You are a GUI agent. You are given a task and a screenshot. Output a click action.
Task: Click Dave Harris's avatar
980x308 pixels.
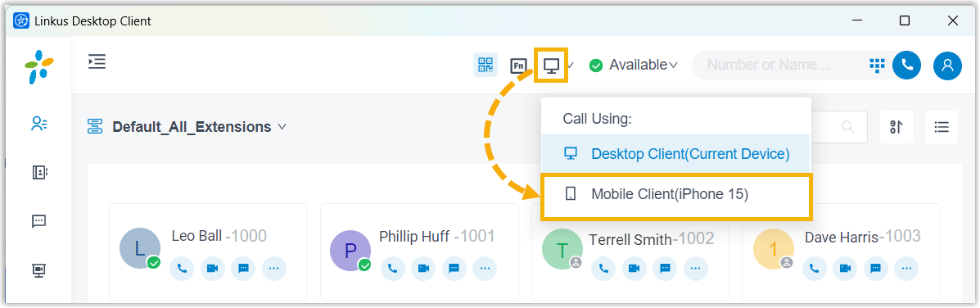[x=773, y=249]
